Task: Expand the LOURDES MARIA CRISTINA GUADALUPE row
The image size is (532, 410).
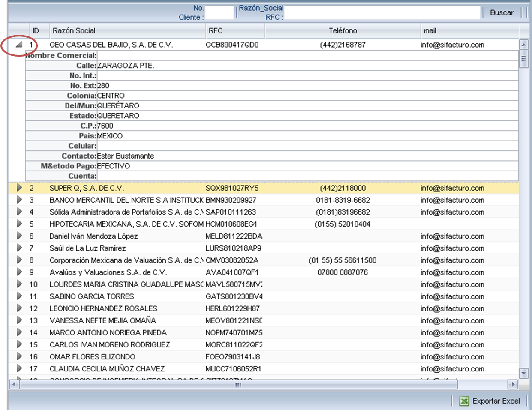Action: coord(19,284)
